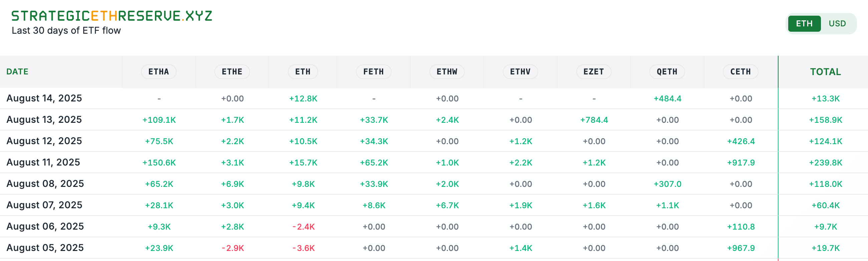Open the StrategicETHReserve.xyz logo link
Viewport: 868px width, 261px height.
112,16
